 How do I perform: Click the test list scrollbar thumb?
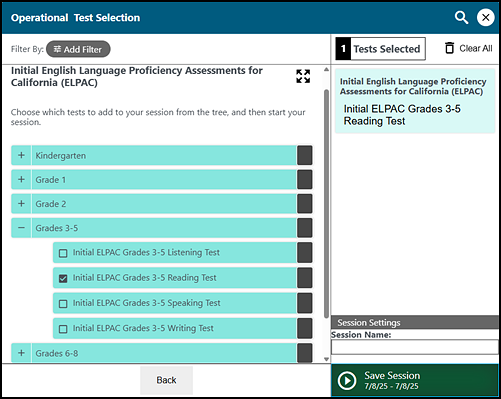(x=326, y=203)
